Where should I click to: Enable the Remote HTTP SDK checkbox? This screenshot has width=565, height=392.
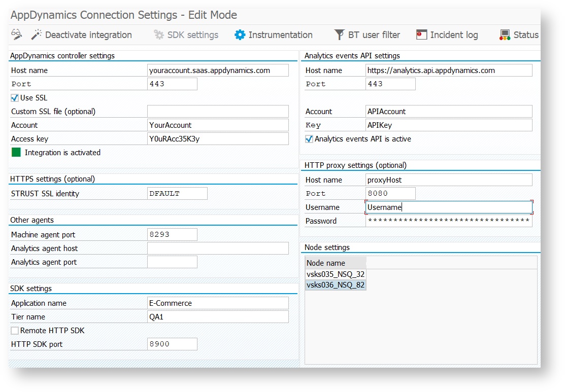pos(15,331)
